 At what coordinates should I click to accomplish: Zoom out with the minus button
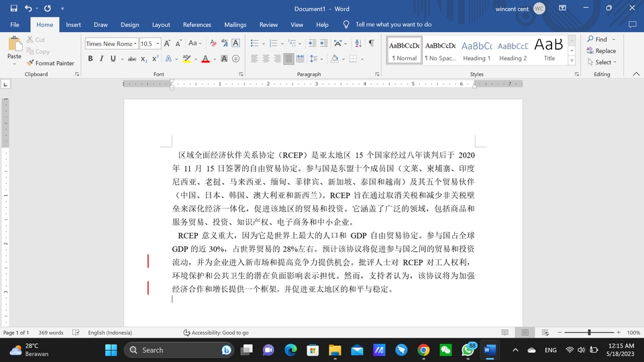click(x=559, y=333)
